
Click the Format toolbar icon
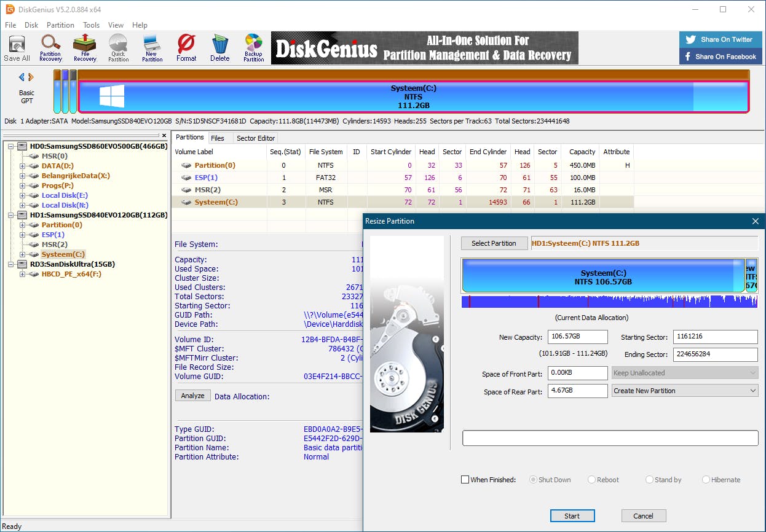(x=186, y=49)
